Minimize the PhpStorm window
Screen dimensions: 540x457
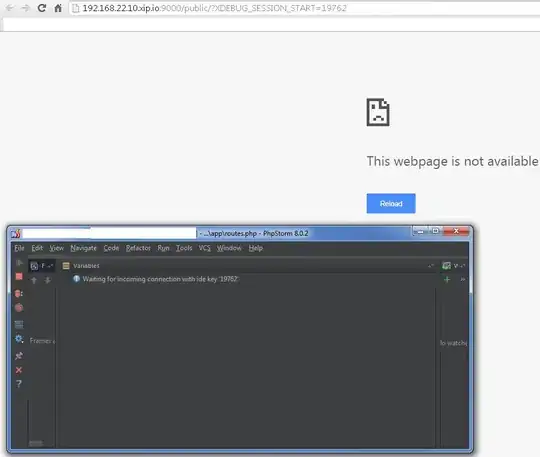[x=420, y=231]
